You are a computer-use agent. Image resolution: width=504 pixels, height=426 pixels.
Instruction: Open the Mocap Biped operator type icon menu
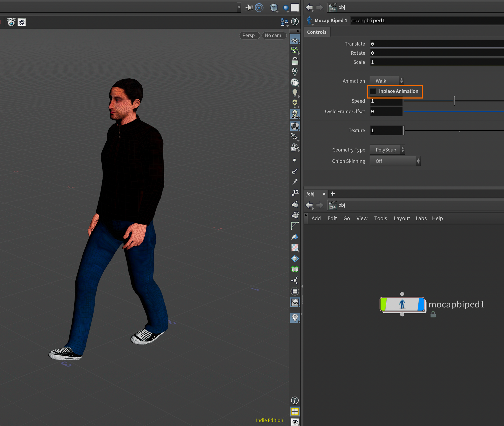(x=309, y=20)
